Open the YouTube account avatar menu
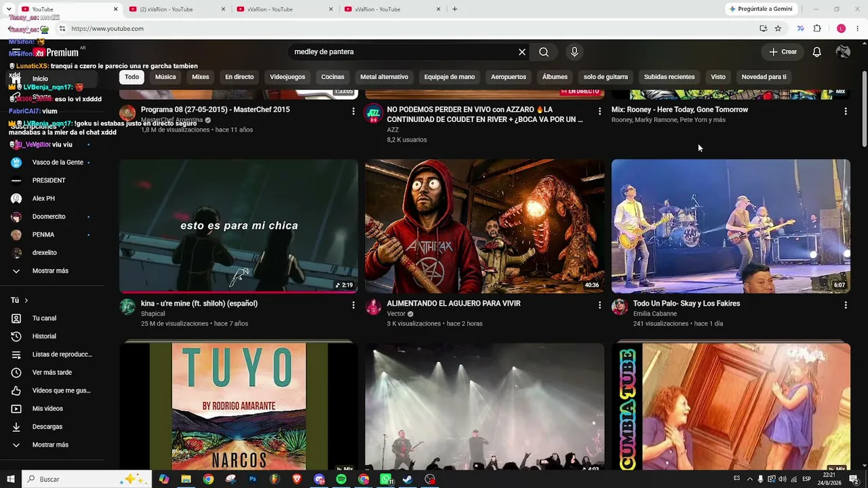The image size is (868, 488). [843, 52]
